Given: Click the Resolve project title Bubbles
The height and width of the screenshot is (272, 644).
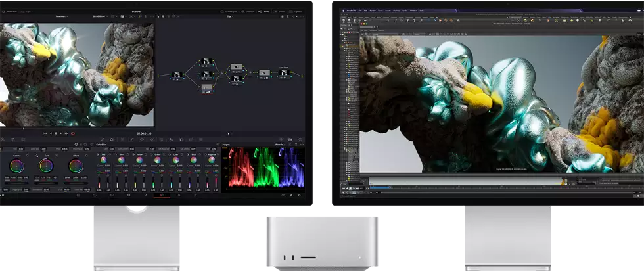Looking at the screenshot, I should pos(137,12).
